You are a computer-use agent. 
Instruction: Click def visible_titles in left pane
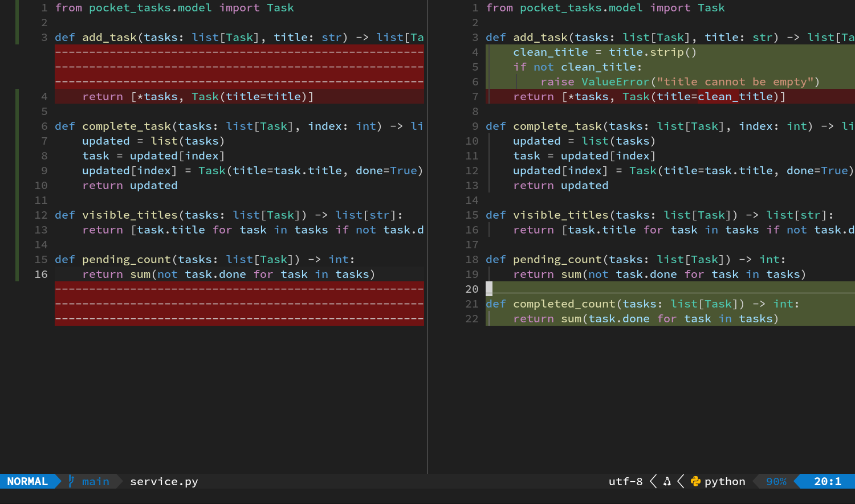click(116, 215)
